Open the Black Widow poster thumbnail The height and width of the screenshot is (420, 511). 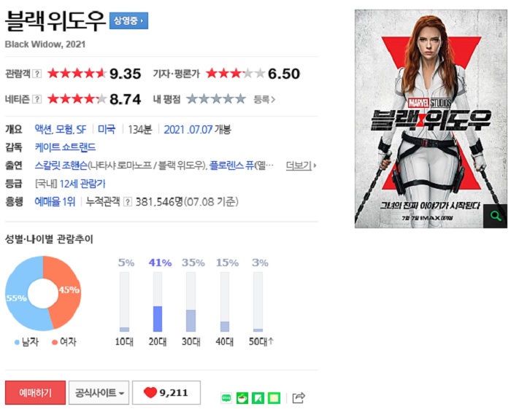point(431,119)
